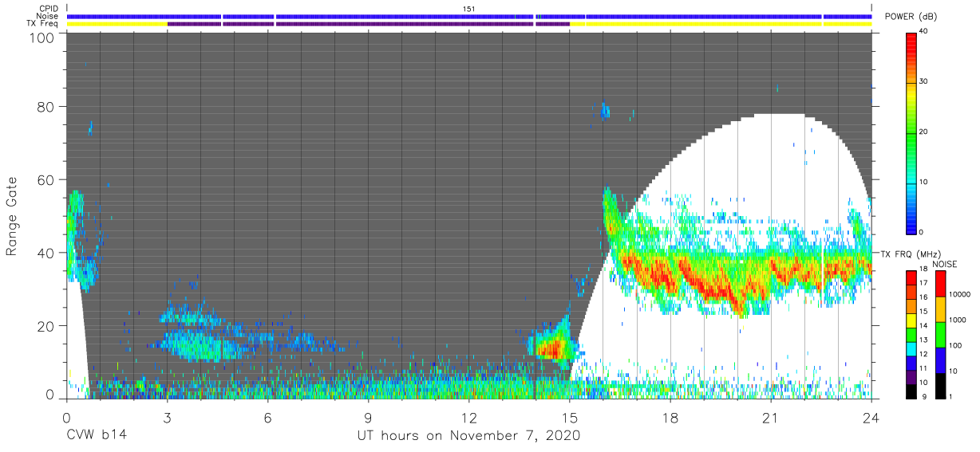Click the NOISE legend title
This screenshot has height=452, width=980.
coord(945,264)
